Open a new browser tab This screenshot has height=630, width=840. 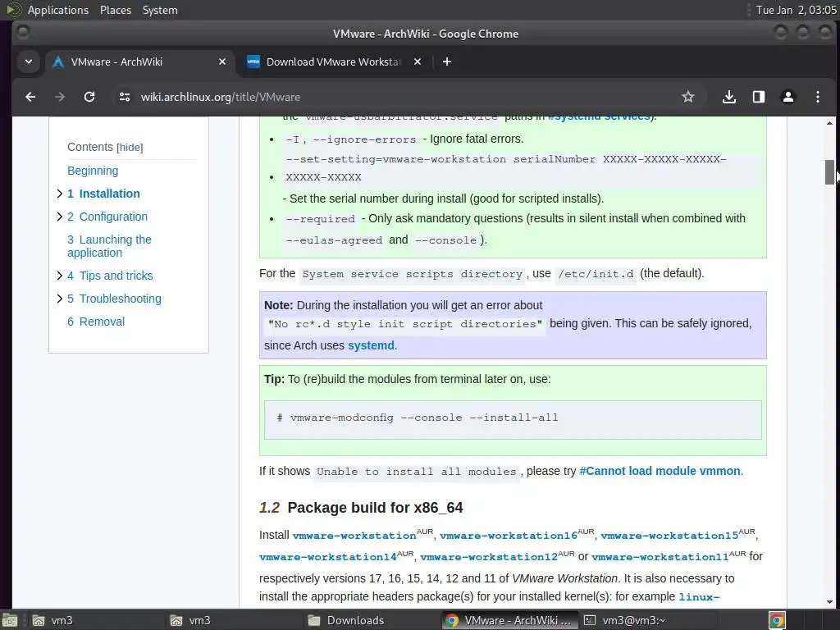point(447,62)
